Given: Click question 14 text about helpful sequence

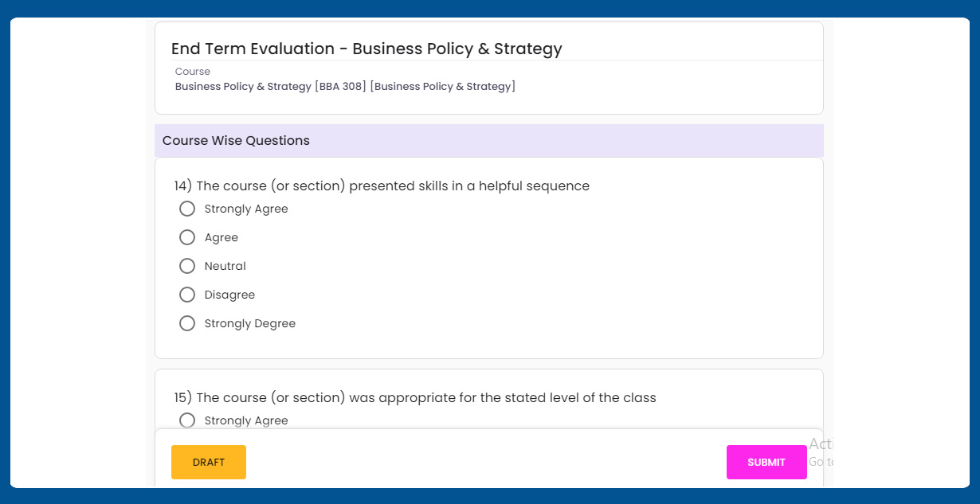Looking at the screenshot, I should (x=382, y=186).
